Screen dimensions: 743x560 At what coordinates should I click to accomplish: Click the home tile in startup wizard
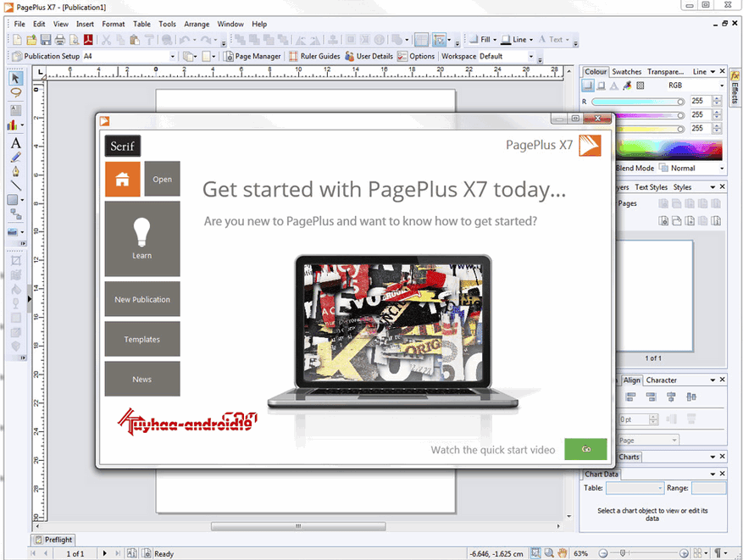coord(123,179)
